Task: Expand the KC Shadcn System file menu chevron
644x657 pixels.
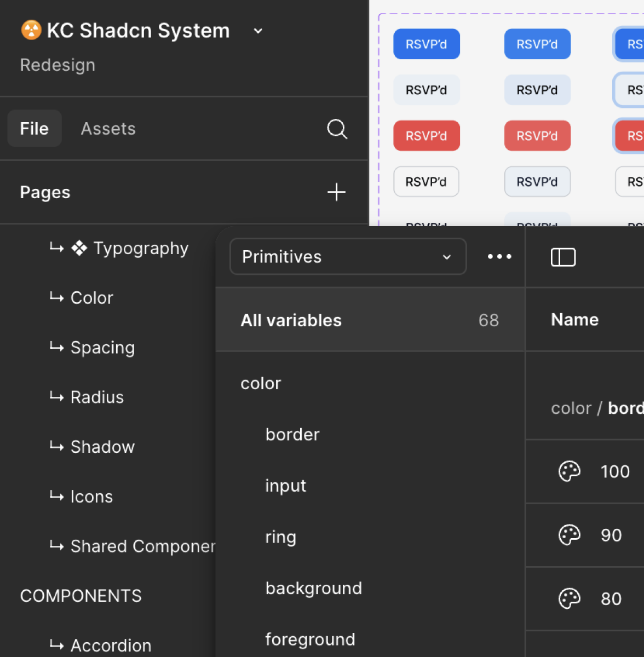Action: 258,31
